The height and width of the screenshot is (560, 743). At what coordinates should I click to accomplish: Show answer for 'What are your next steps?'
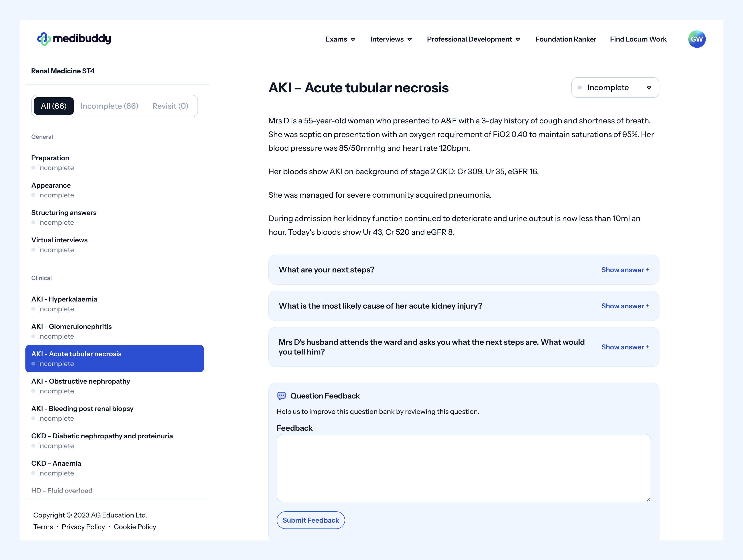pos(625,270)
